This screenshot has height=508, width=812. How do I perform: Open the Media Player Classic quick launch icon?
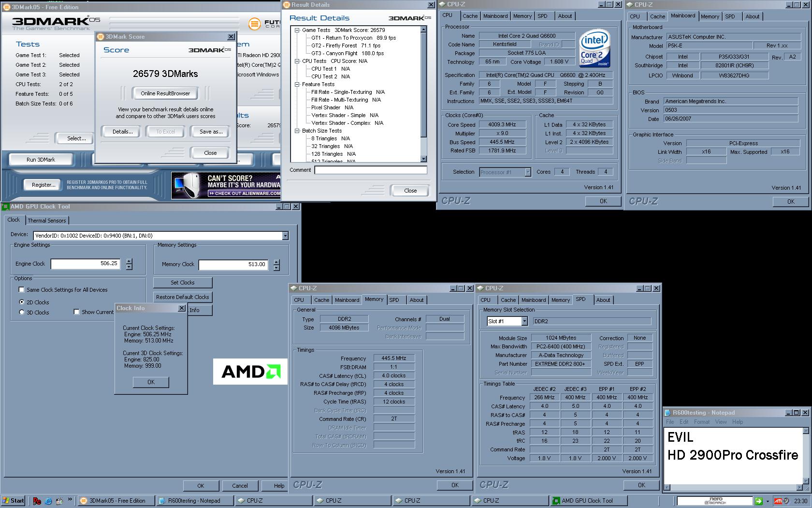coord(59,501)
